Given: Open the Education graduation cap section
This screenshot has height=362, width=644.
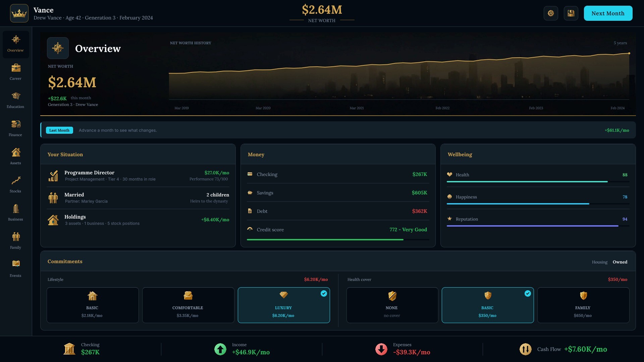Looking at the screenshot, I should (x=15, y=100).
